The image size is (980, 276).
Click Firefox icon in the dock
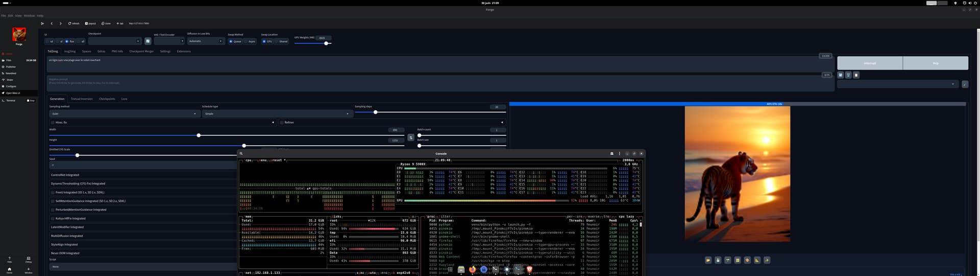pos(472,269)
